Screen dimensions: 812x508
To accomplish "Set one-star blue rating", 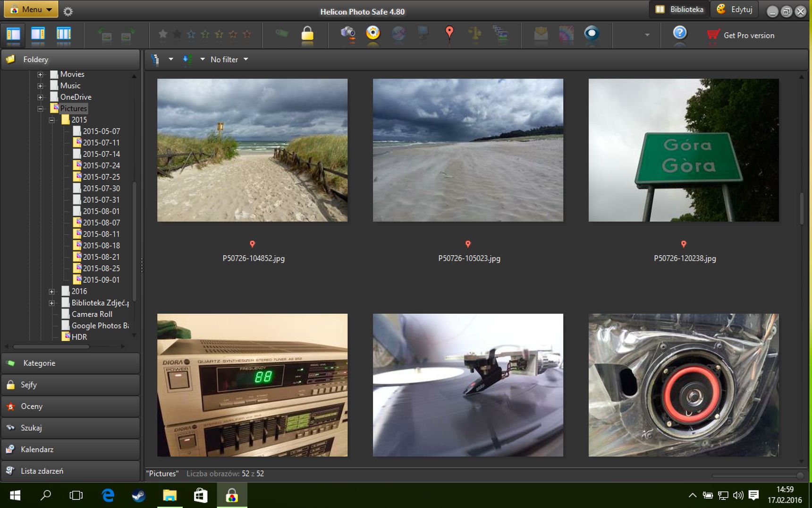I will point(191,34).
